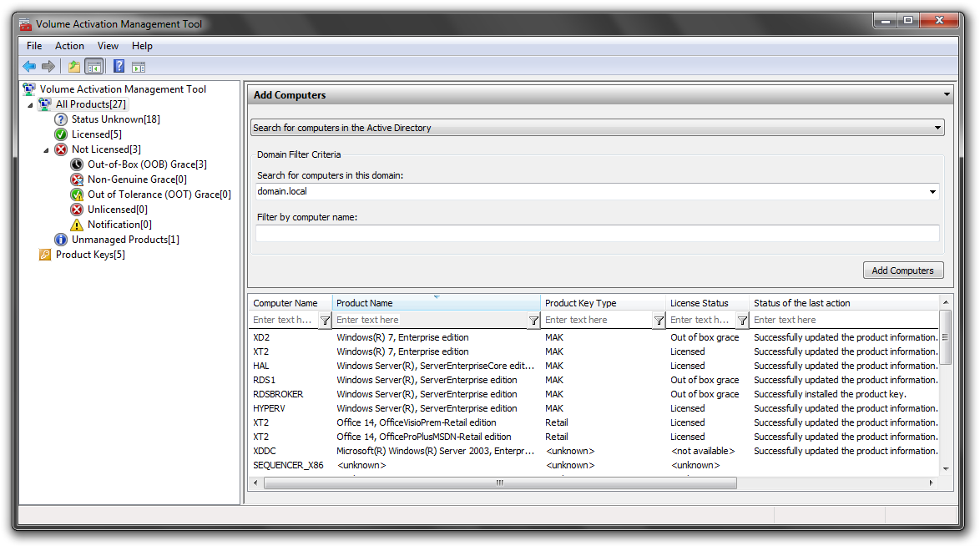Open the Help menu
The height and width of the screenshot is (546, 980).
(x=142, y=46)
